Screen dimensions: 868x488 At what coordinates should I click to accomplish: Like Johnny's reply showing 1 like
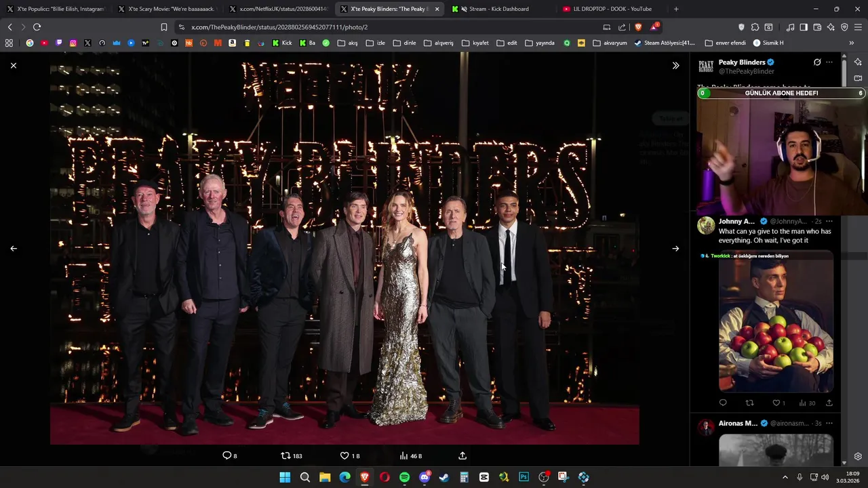click(776, 403)
